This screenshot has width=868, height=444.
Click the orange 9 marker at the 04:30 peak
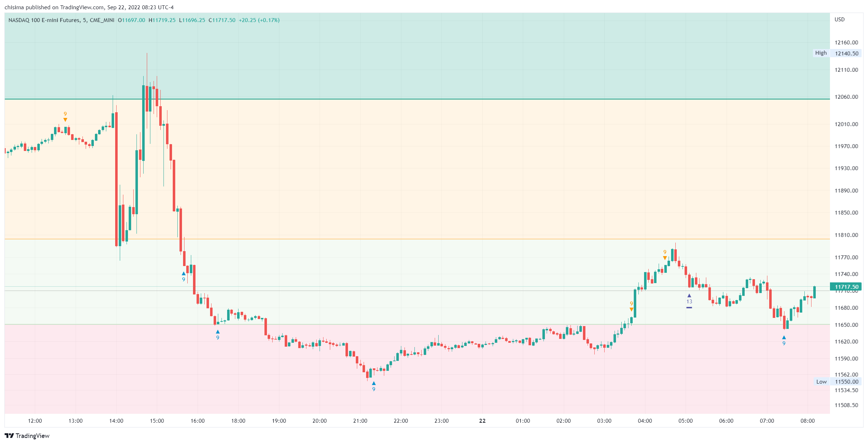click(x=665, y=255)
